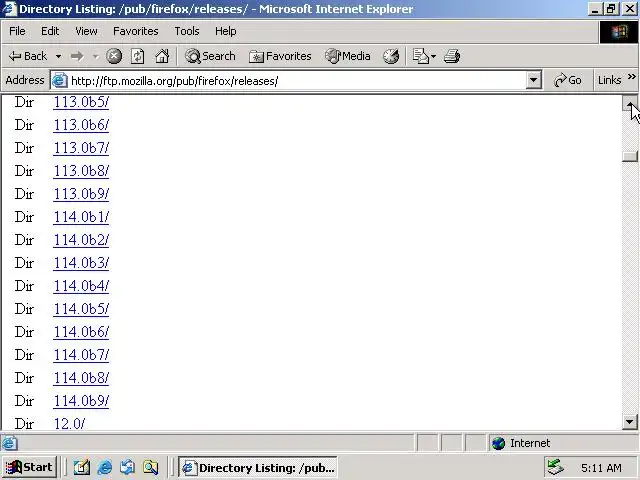Open the Edit menu
Screen dimensions: 640x480
click(x=50, y=31)
